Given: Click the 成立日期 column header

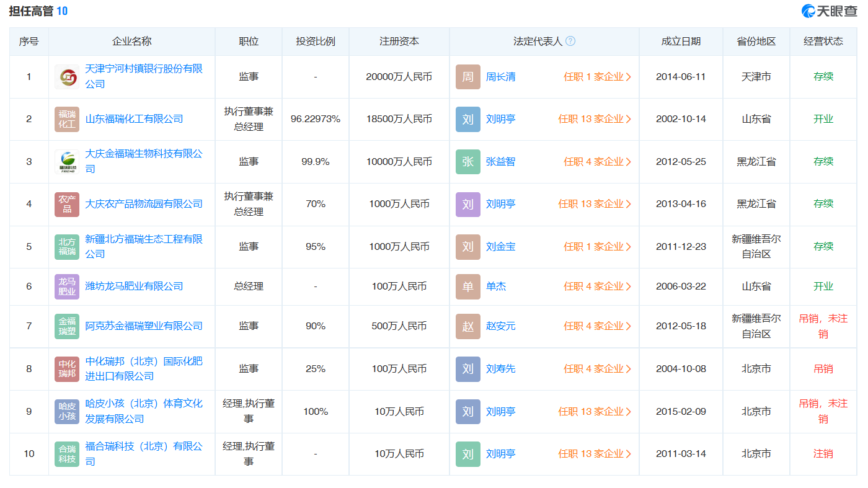Looking at the screenshot, I should tap(681, 42).
